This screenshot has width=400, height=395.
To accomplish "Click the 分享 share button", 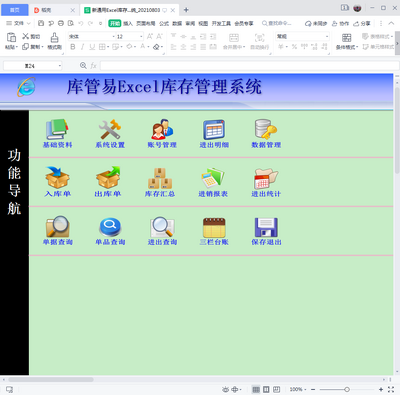I will [362, 23].
